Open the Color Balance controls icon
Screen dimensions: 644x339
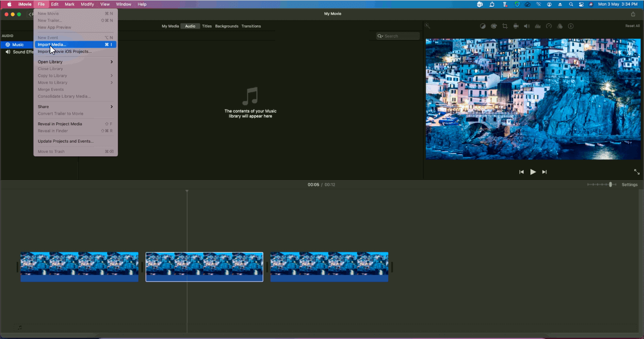click(482, 26)
